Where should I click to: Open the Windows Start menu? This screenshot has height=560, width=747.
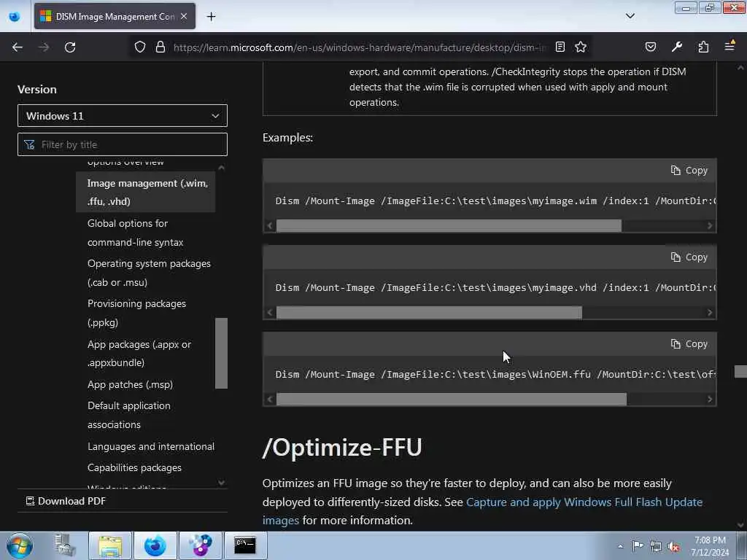coord(19,545)
